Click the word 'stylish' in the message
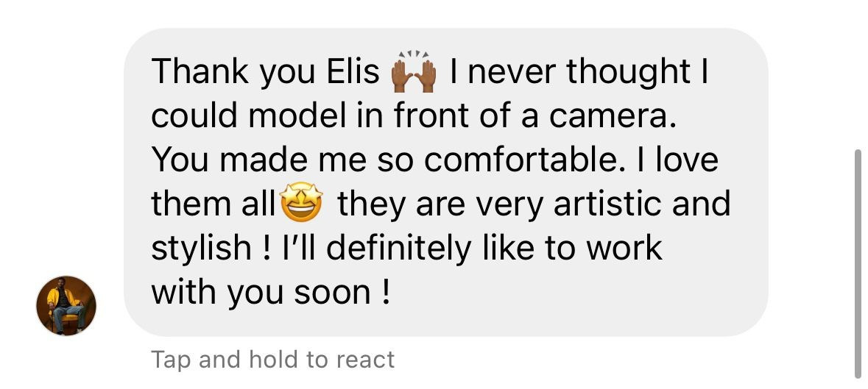Viewport: 868px width, 389px height. 202,249
